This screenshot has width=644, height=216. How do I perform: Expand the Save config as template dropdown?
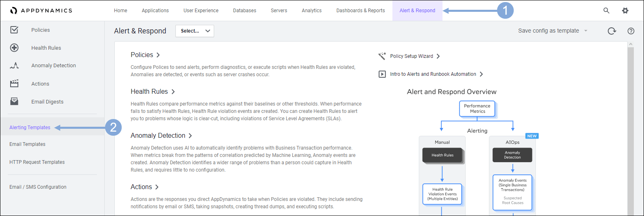(x=585, y=31)
